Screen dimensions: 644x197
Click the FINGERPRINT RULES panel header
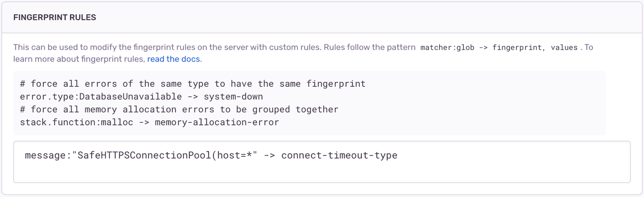(55, 17)
